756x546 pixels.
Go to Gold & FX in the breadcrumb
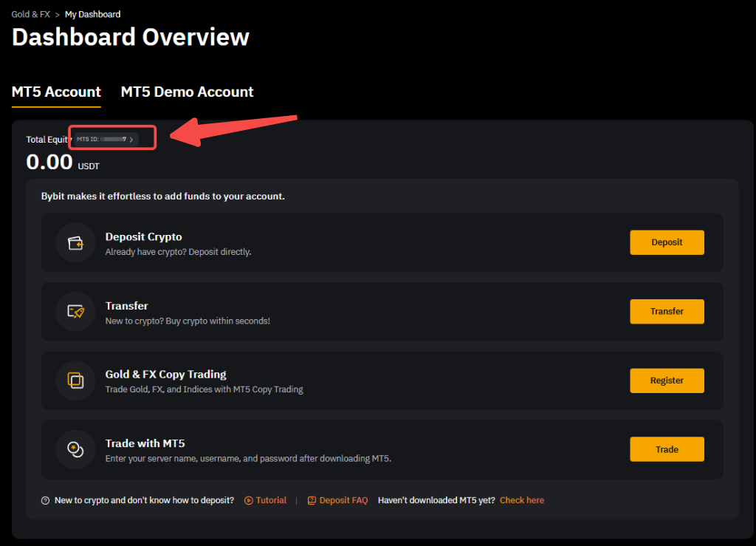pyautogui.click(x=30, y=15)
